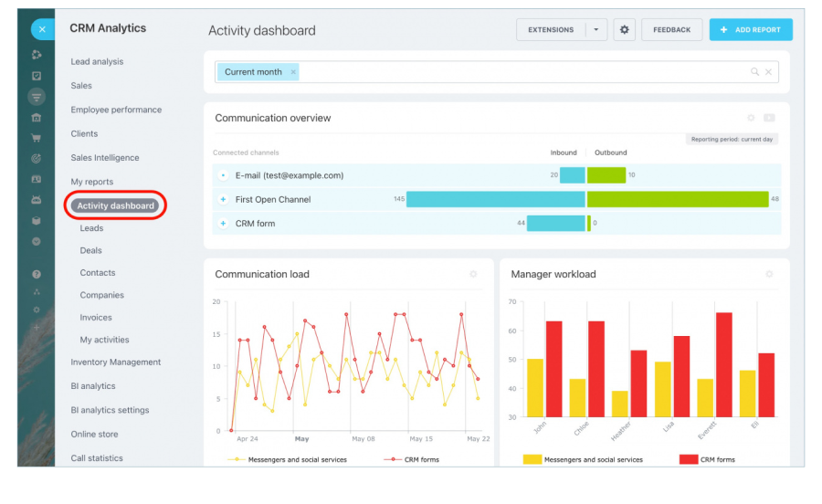Click the Communication overview demo mode icon
The height and width of the screenshot is (504, 822).
769,118
